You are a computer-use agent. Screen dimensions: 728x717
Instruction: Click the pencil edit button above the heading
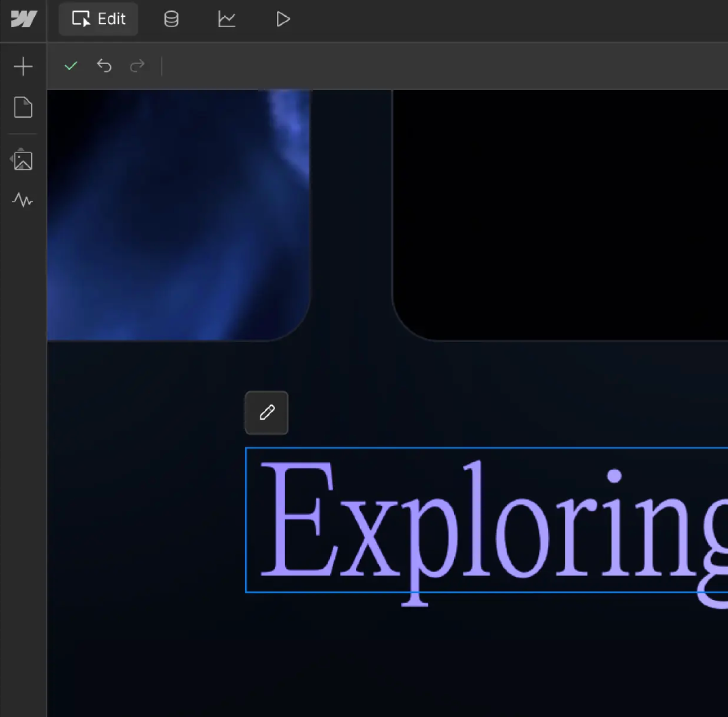click(x=267, y=413)
